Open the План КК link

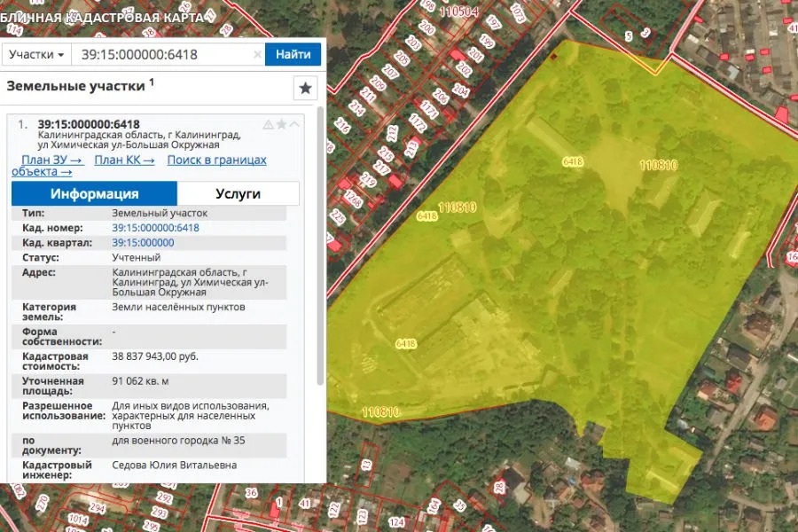click(x=125, y=160)
